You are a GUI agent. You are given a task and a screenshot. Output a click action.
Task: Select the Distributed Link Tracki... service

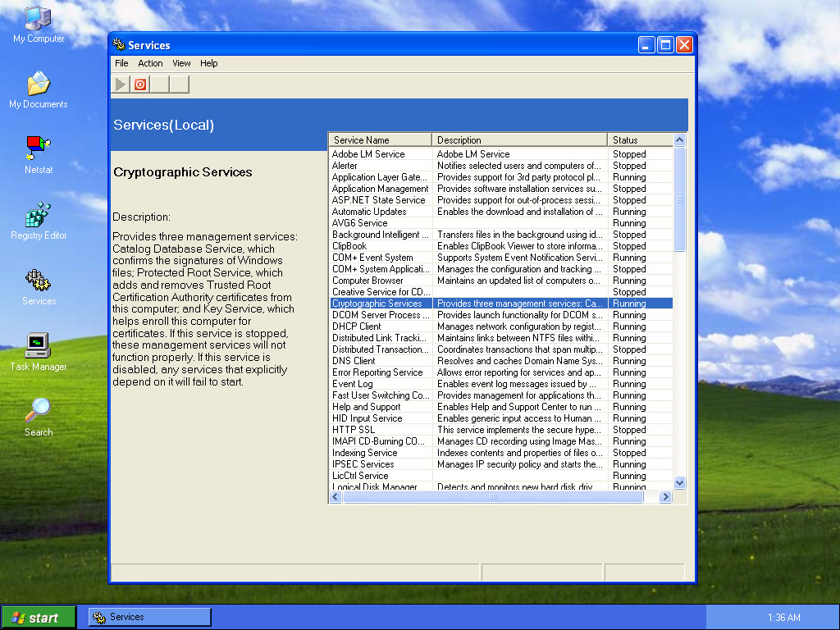pyautogui.click(x=501, y=338)
